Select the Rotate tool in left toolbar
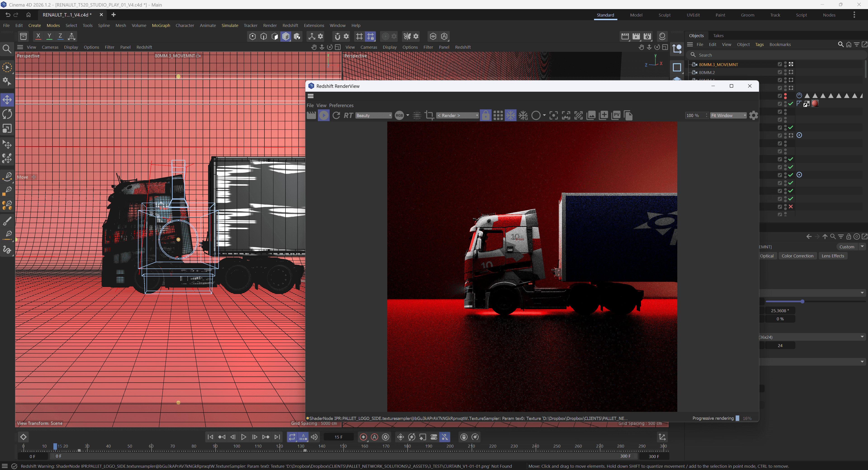Screen dimensions: 868x470 tap(7, 114)
